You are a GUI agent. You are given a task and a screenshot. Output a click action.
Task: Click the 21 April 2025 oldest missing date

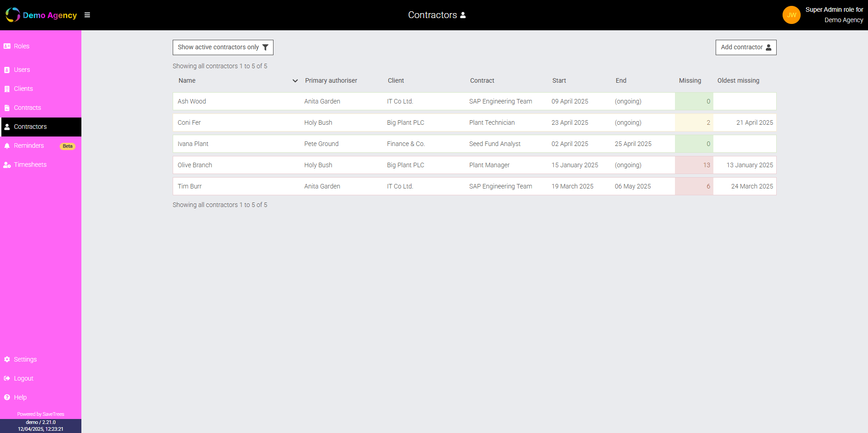tap(755, 122)
